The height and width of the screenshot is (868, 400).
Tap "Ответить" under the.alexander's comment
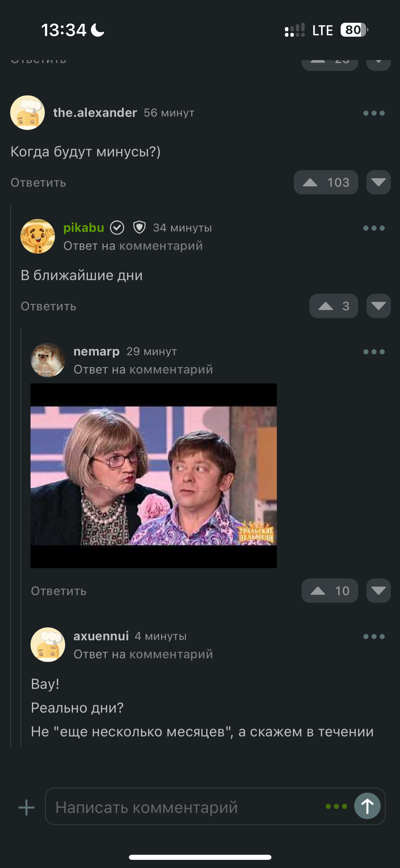[38, 183]
